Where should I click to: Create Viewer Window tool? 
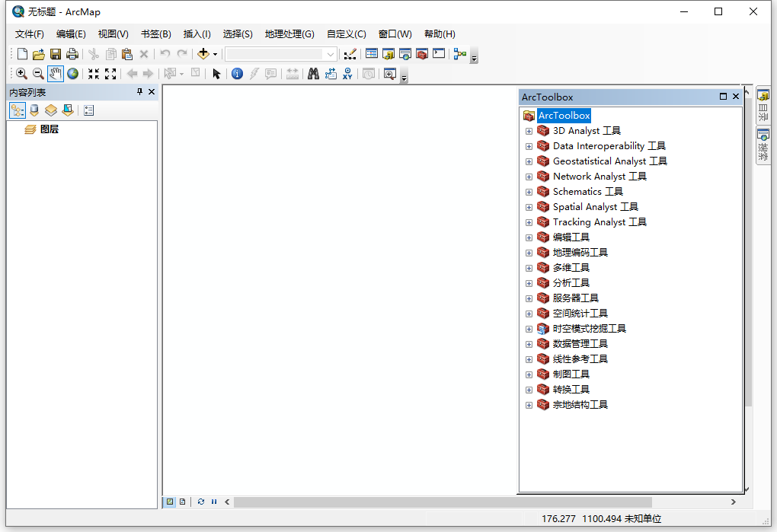point(390,74)
